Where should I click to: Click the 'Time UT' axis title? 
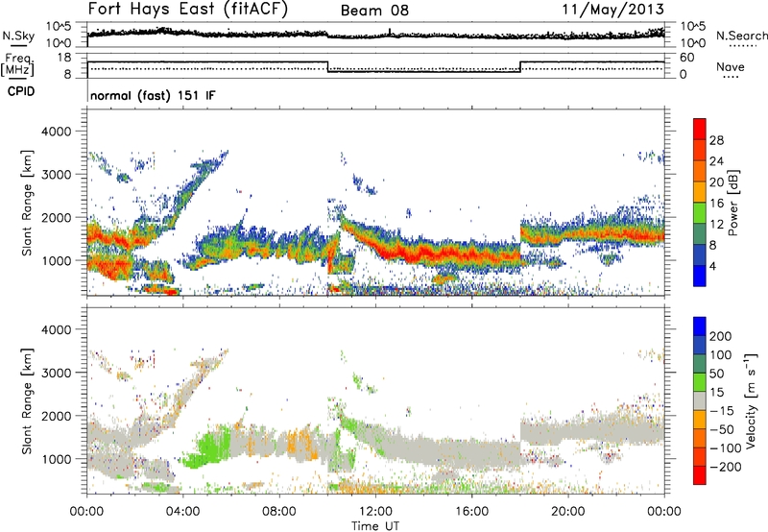click(x=375, y=526)
